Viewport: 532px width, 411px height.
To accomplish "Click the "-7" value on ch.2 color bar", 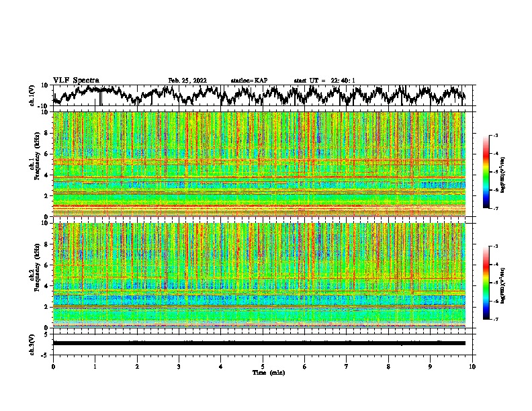I will (496, 319).
